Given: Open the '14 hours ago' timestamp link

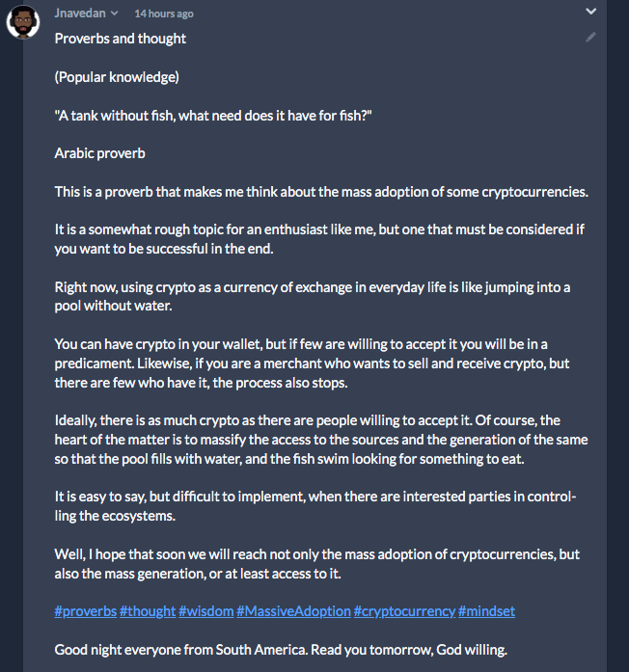Looking at the screenshot, I should pos(164,13).
